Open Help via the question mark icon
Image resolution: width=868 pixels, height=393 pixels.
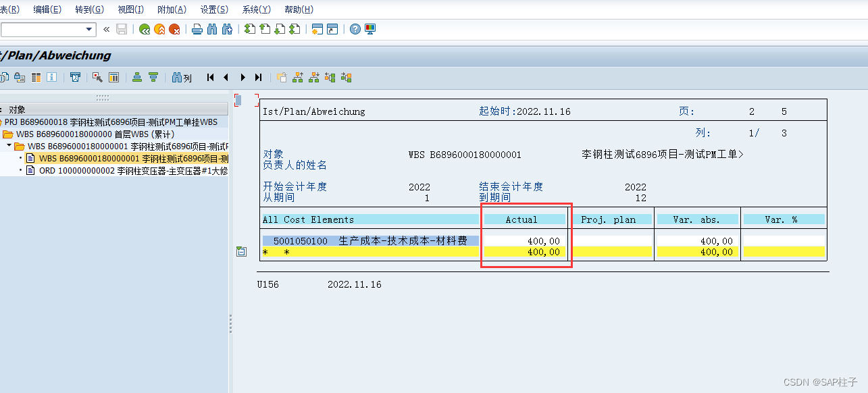(x=355, y=29)
